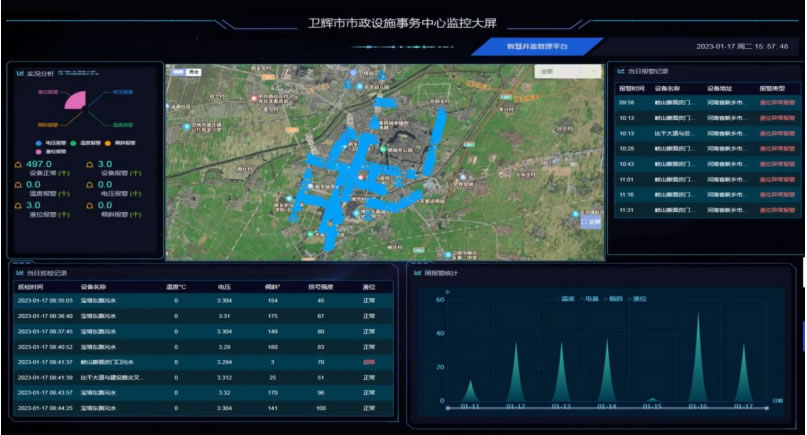Select inspection row 2023-01-17 08:37:45

[204, 332]
